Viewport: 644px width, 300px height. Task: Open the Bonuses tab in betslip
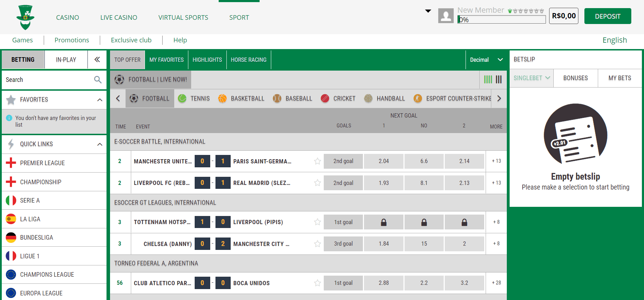click(x=576, y=78)
